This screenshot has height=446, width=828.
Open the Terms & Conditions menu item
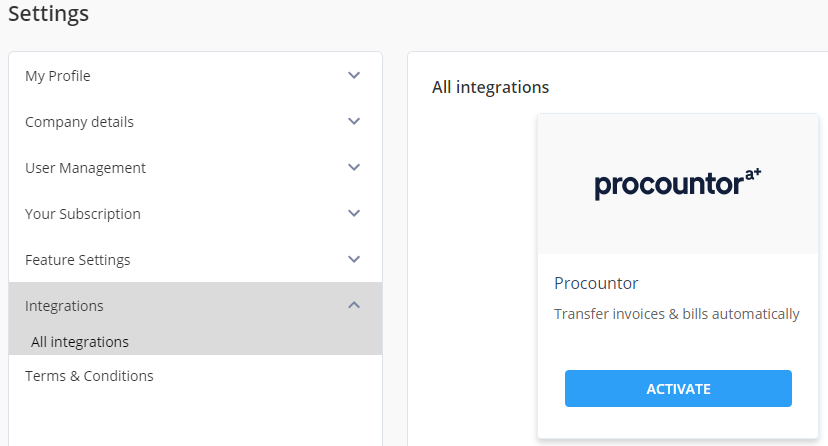click(x=89, y=376)
